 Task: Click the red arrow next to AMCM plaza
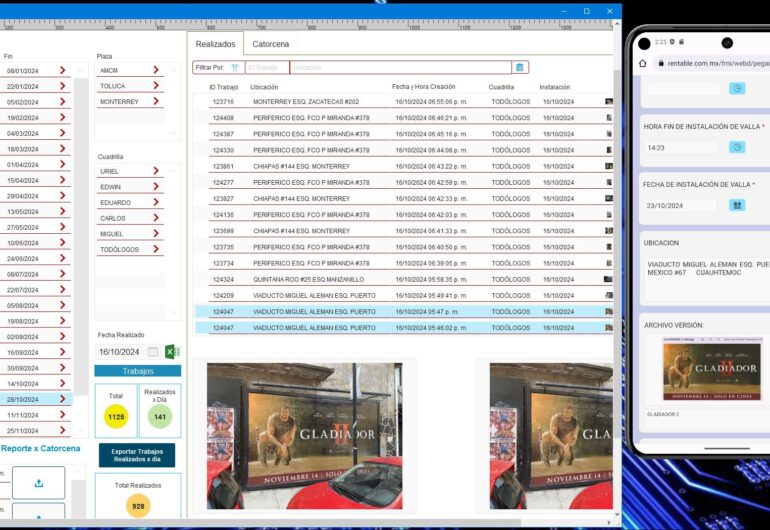(x=156, y=70)
